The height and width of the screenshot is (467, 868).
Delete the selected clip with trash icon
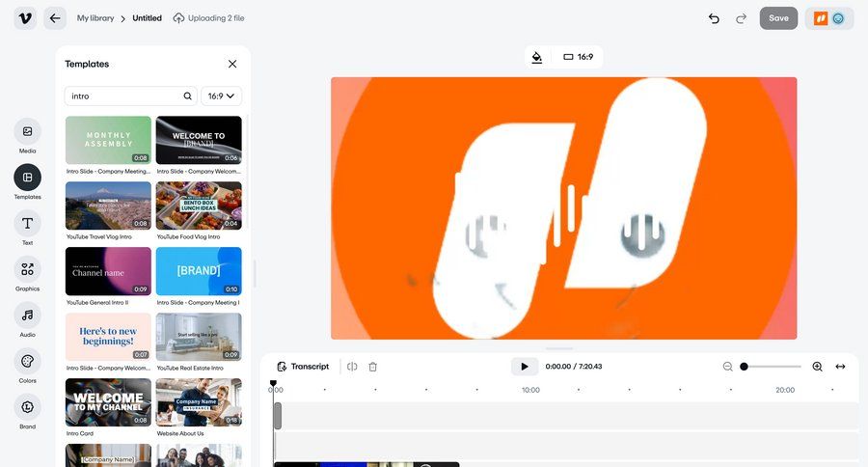click(x=372, y=367)
